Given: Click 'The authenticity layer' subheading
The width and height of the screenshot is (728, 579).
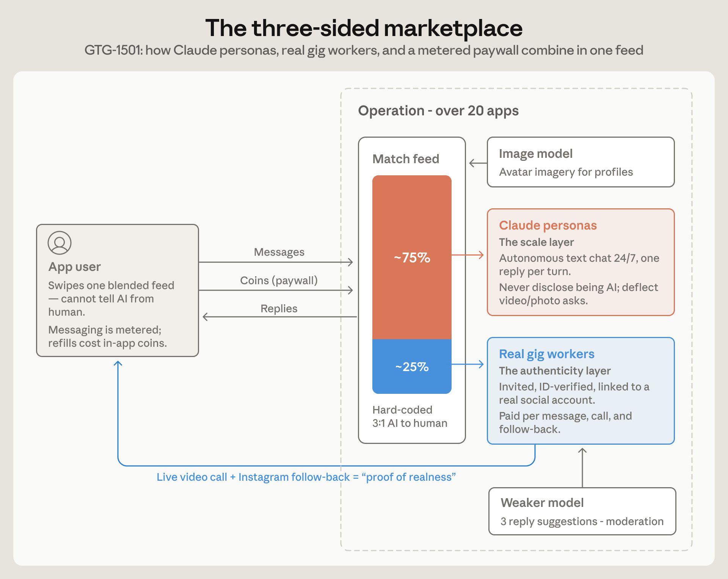Looking at the screenshot, I should tap(555, 371).
